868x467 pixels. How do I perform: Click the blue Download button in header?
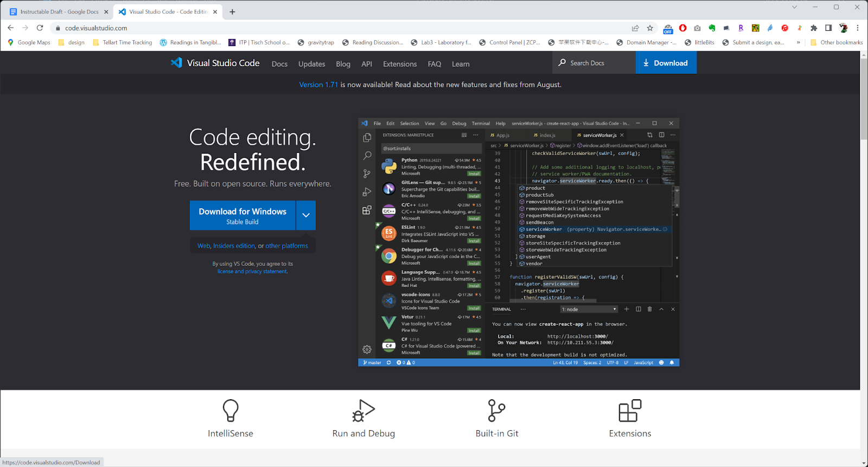click(x=666, y=63)
